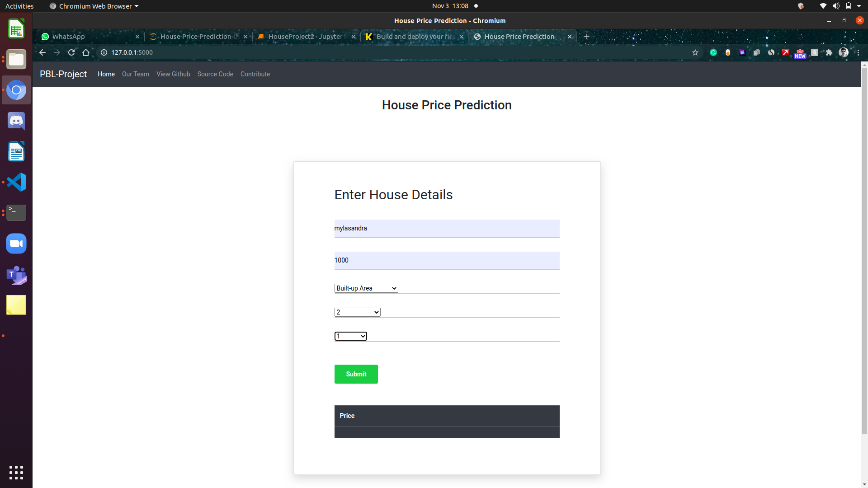Viewport: 868px width, 488px height.
Task: Switch to the WhatsApp tab
Action: click(x=68, y=37)
